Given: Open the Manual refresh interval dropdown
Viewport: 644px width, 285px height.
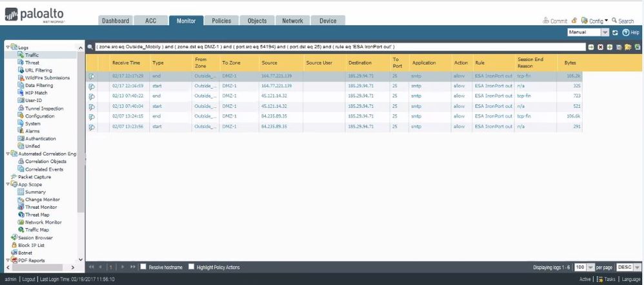Looking at the screenshot, I should 605,32.
